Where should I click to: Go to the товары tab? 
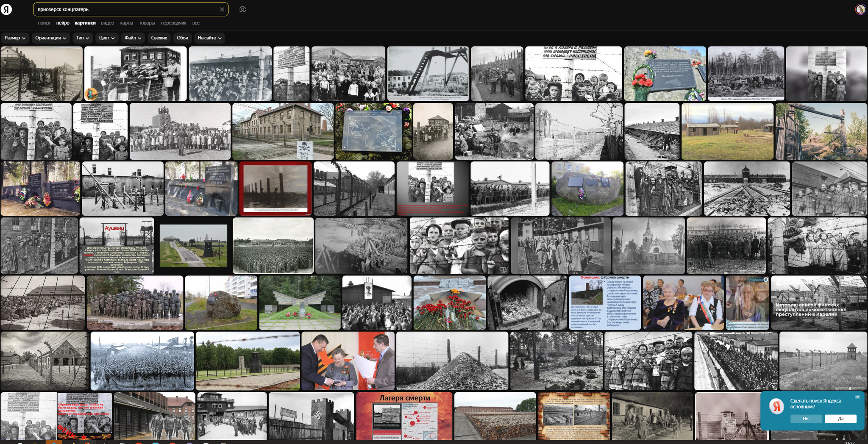[x=147, y=23]
